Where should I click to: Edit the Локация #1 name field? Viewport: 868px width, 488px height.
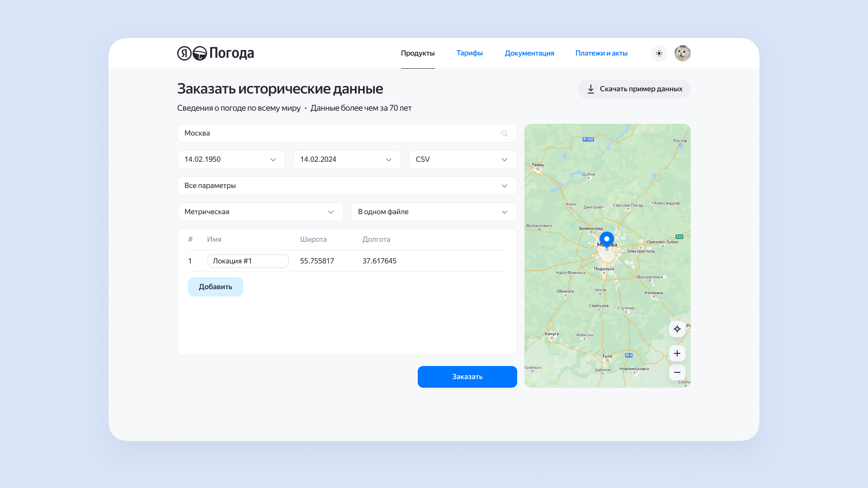pyautogui.click(x=248, y=261)
